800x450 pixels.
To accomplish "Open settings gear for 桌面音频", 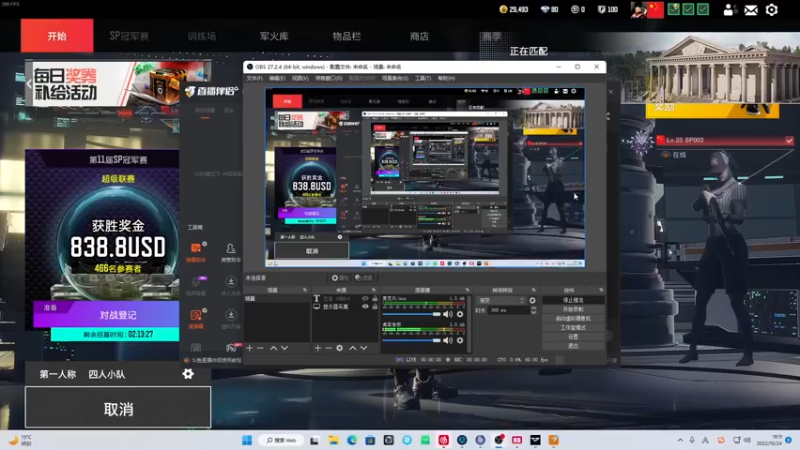I will click(x=460, y=340).
